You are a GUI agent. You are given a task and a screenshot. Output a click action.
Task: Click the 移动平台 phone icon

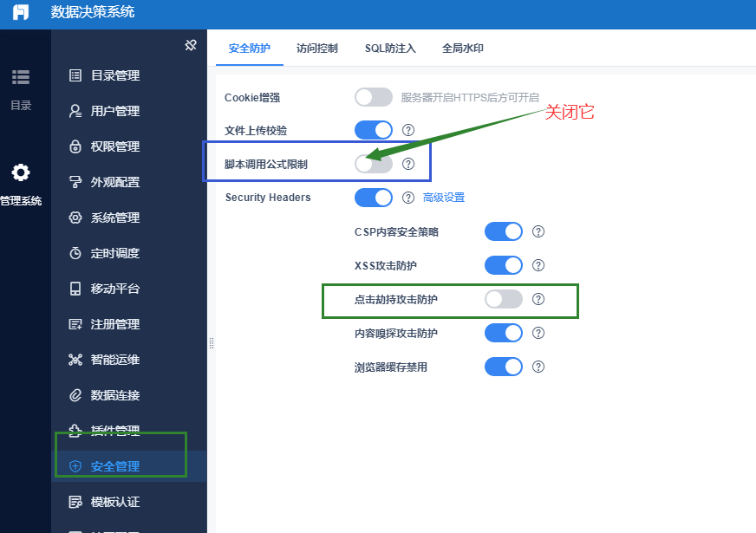click(75, 289)
